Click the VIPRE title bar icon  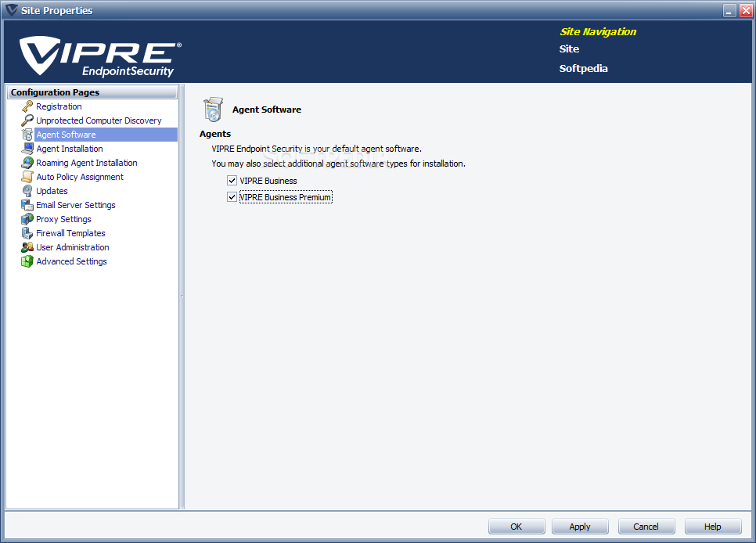pos(12,10)
